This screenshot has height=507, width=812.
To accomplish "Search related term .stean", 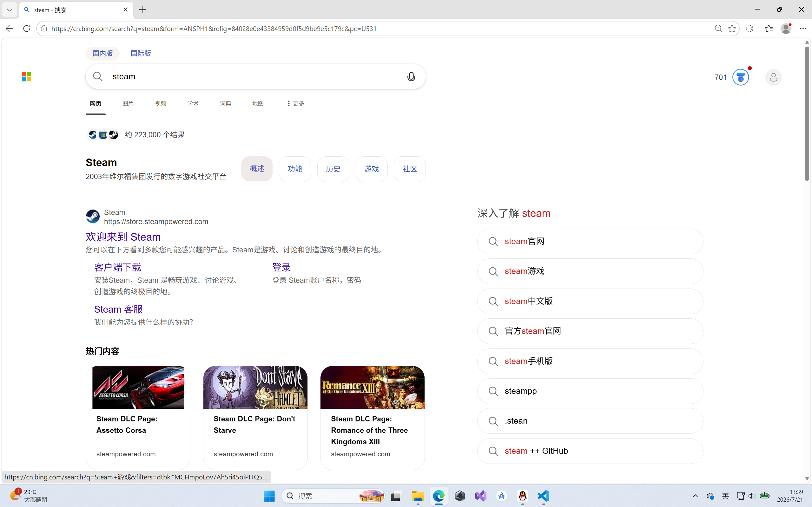I will (590, 421).
